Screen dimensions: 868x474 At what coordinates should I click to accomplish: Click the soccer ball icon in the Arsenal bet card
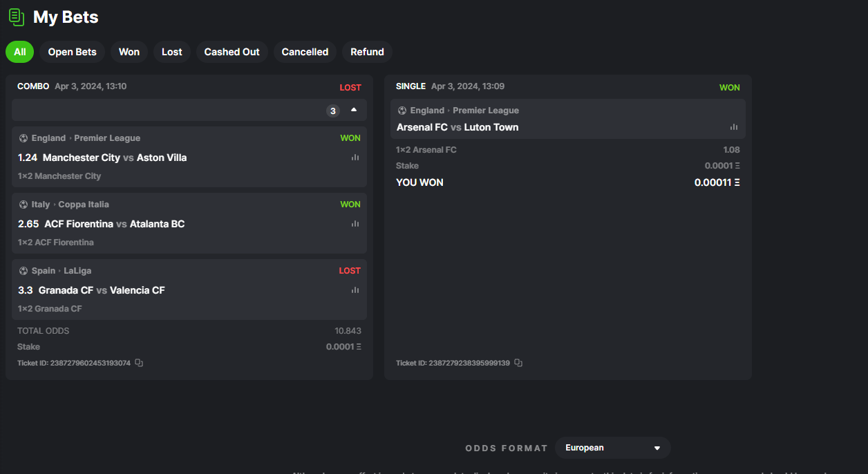coord(402,111)
